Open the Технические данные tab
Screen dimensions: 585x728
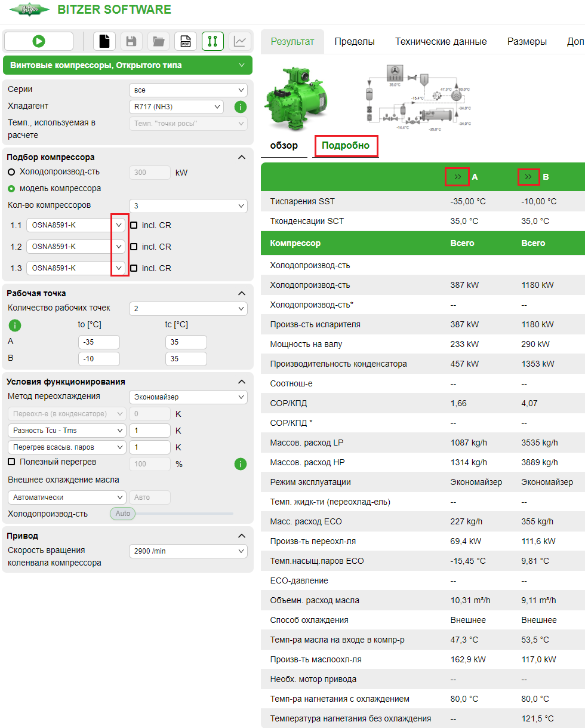click(441, 42)
